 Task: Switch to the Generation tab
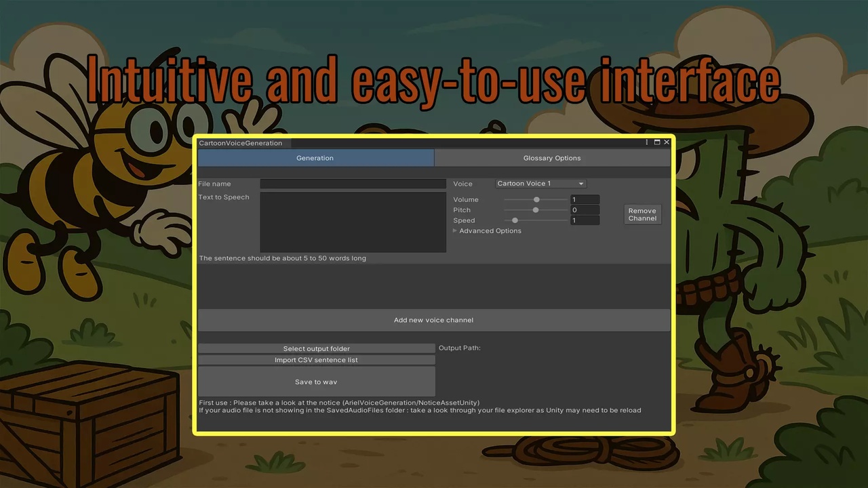(315, 158)
